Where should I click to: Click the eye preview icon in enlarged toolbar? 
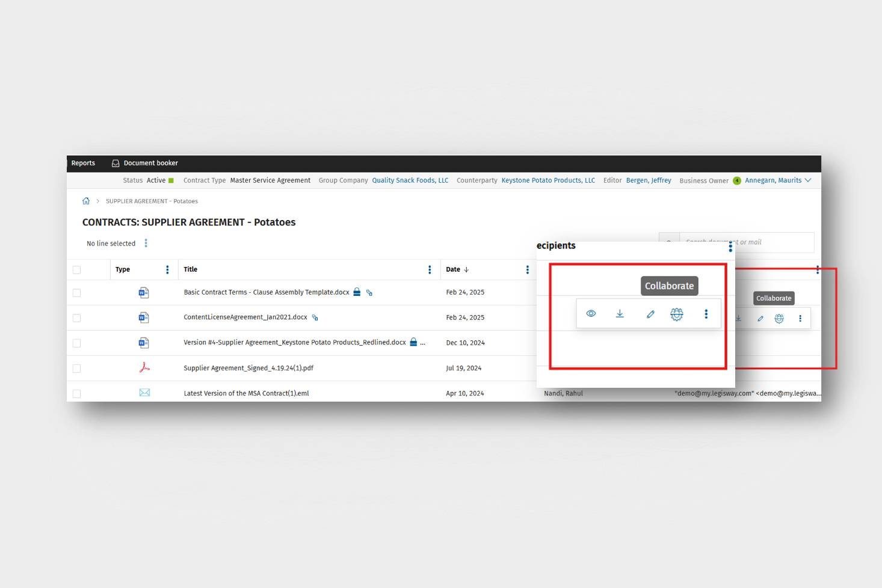tap(591, 314)
